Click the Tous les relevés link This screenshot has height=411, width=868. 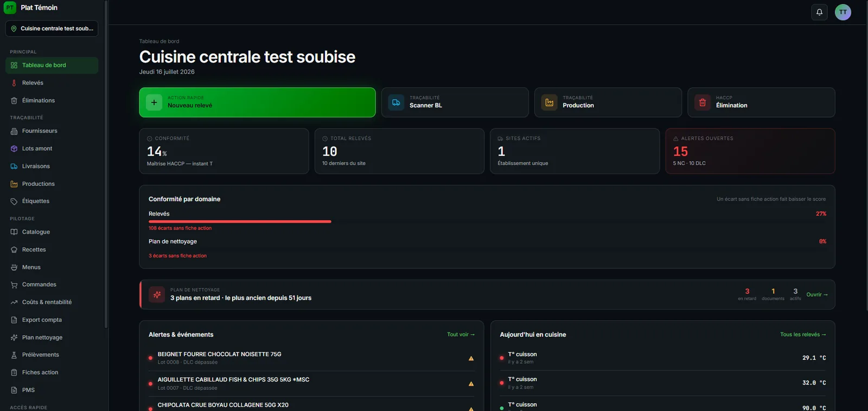(803, 335)
